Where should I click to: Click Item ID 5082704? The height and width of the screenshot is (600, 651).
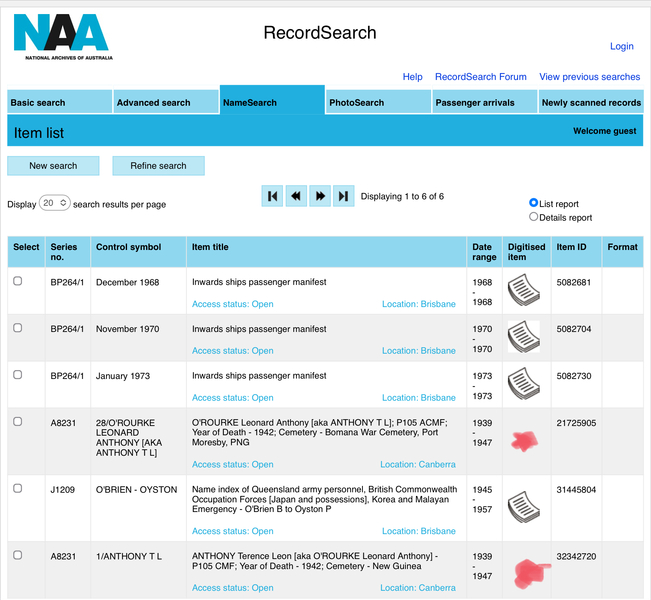tap(574, 329)
